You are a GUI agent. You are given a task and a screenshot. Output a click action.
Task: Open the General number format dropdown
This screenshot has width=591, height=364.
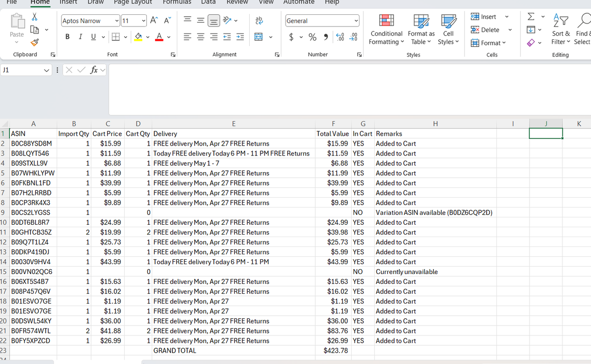click(356, 21)
